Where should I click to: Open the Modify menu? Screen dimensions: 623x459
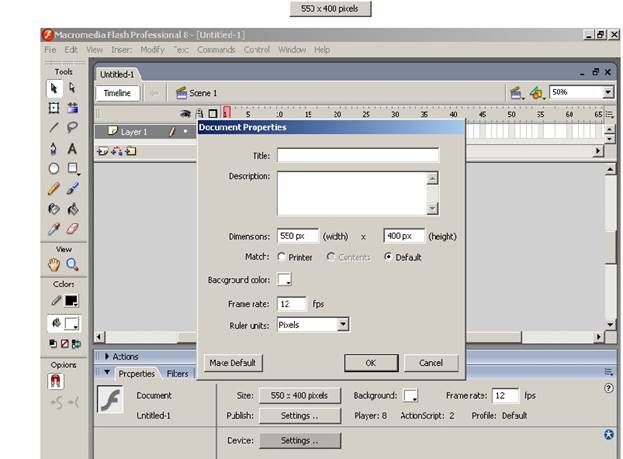[x=153, y=50]
